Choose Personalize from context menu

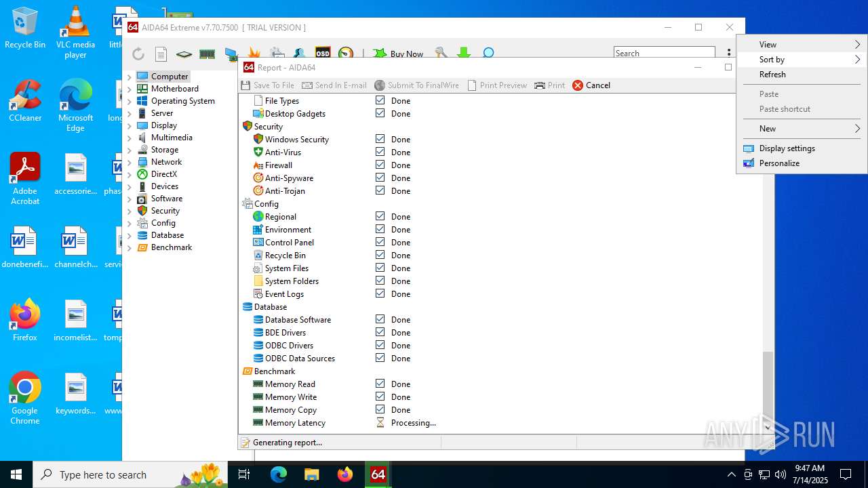802,163
